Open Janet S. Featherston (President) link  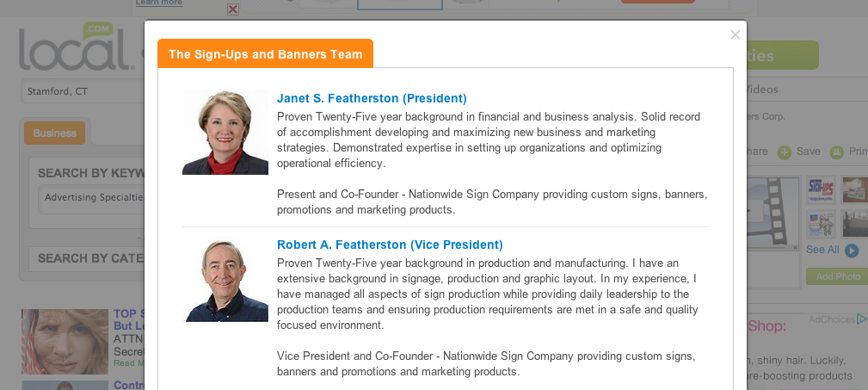tap(372, 98)
